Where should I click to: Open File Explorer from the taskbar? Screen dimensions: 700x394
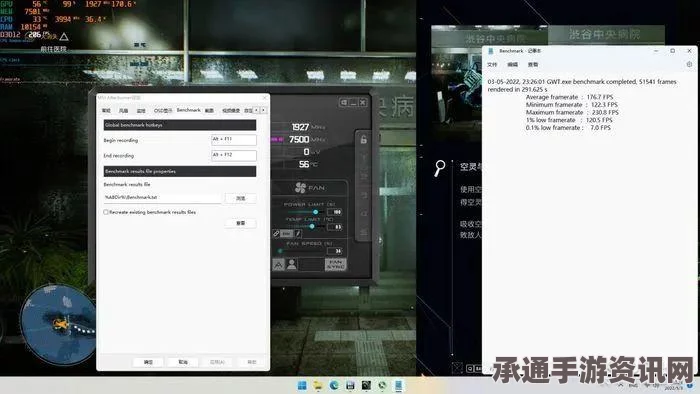coord(318,385)
